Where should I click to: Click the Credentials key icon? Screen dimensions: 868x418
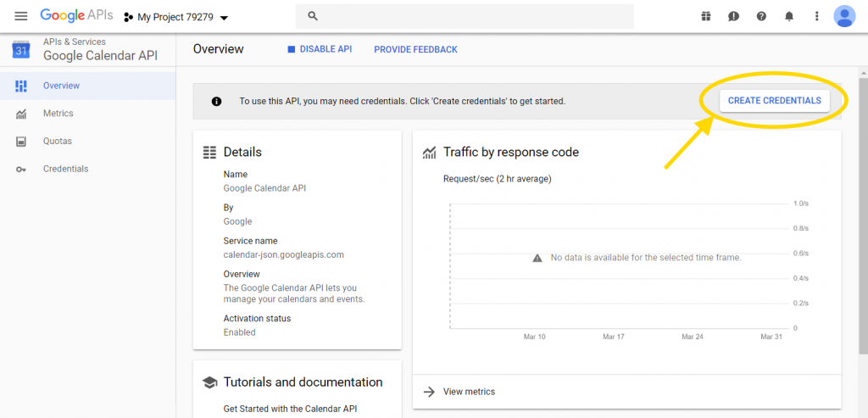(x=21, y=170)
